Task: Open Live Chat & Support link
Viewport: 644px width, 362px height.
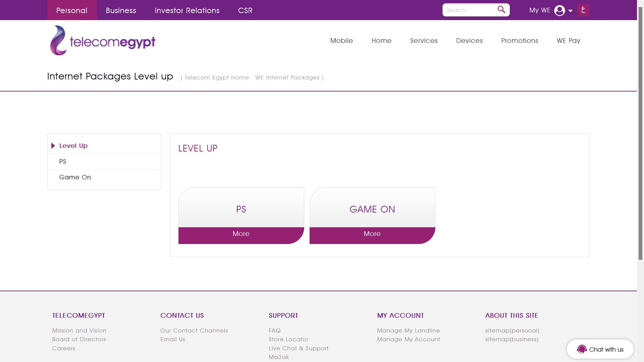Action: [x=299, y=348]
